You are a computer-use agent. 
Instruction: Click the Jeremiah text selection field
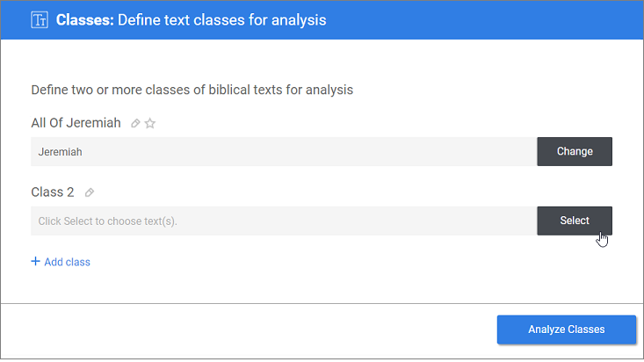pyautogui.click(x=284, y=152)
